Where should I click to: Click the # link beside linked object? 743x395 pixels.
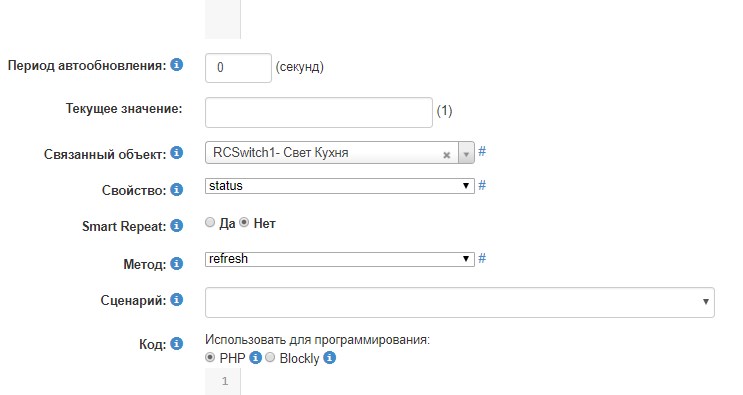[482, 152]
